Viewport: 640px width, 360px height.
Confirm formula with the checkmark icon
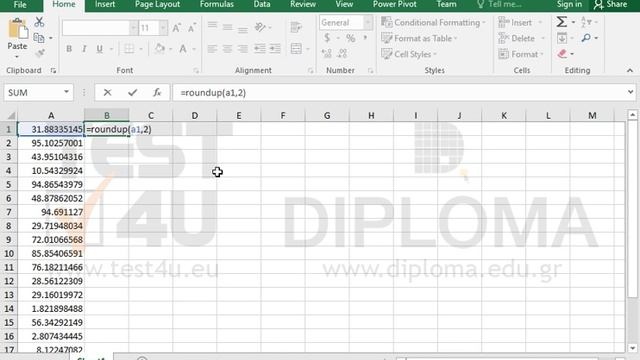[x=132, y=93]
